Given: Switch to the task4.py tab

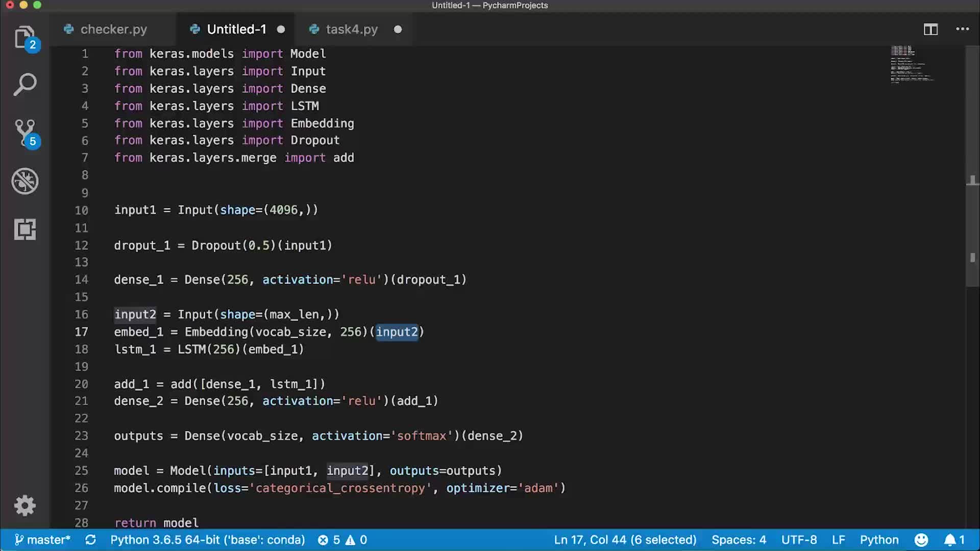Looking at the screenshot, I should point(352,29).
